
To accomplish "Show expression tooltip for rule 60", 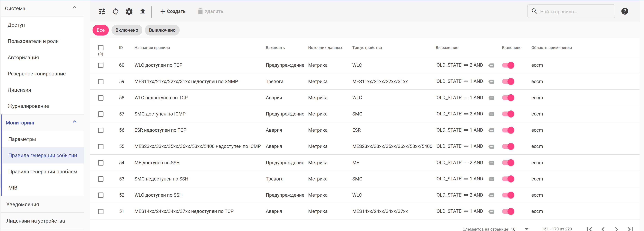I will pos(491,66).
